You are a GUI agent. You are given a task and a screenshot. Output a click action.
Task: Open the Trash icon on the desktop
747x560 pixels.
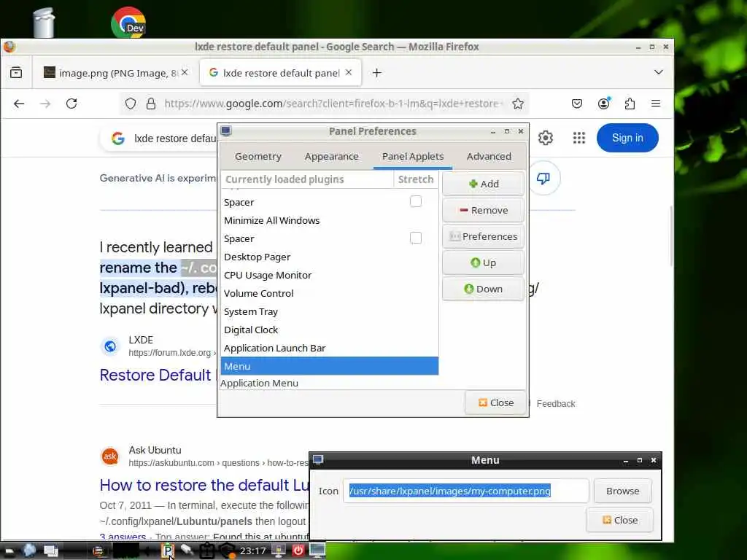click(43, 22)
